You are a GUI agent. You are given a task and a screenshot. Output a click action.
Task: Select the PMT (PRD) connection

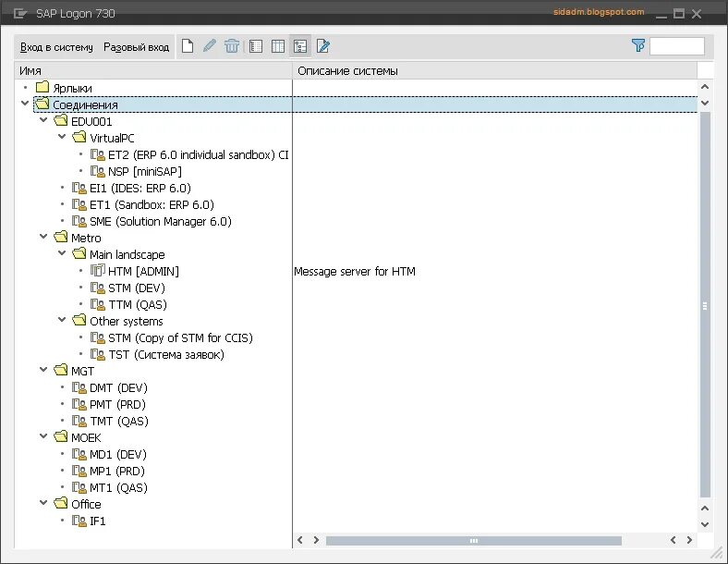pos(117,405)
